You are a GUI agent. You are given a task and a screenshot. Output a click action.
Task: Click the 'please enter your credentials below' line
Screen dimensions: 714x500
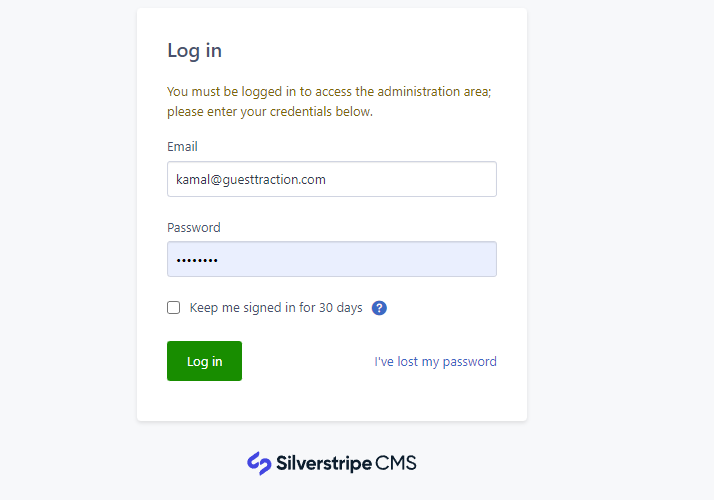(270, 112)
